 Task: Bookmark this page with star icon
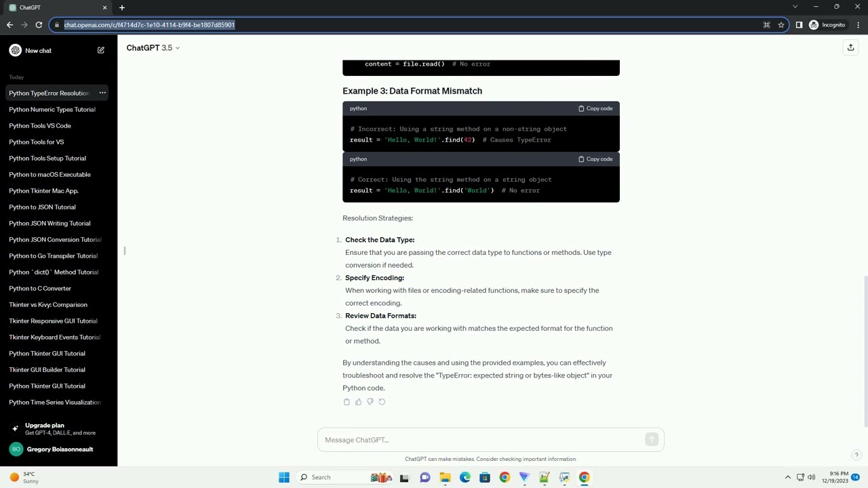(x=781, y=25)
